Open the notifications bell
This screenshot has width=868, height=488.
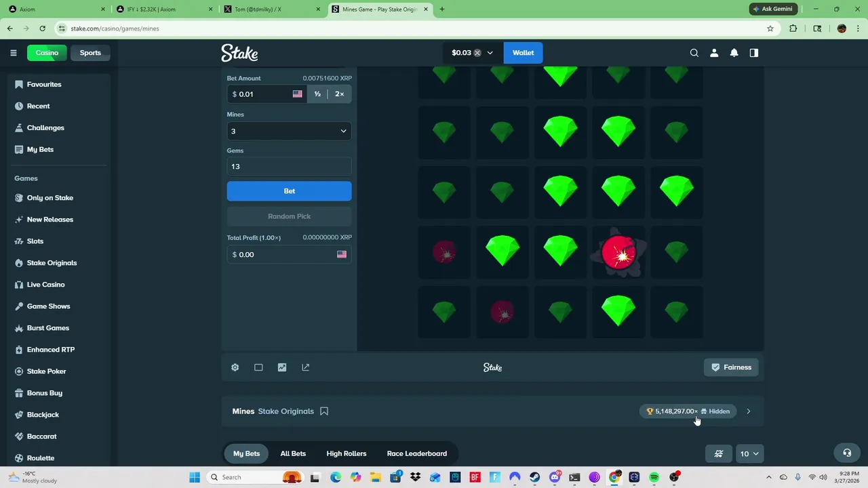[734, 53]
